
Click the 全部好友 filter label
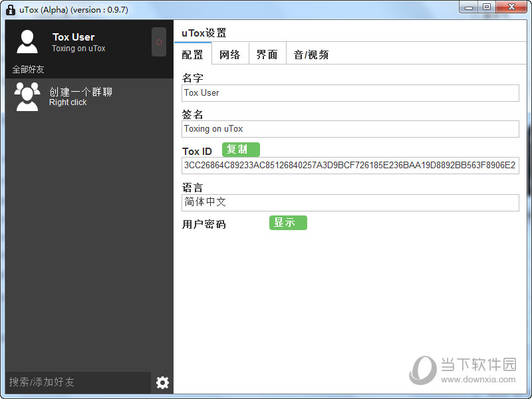28,70
